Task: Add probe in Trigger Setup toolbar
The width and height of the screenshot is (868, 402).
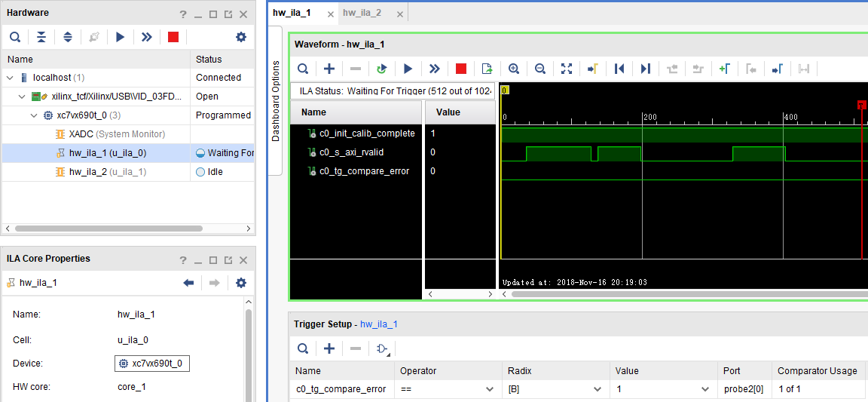Action: (329, 348)
